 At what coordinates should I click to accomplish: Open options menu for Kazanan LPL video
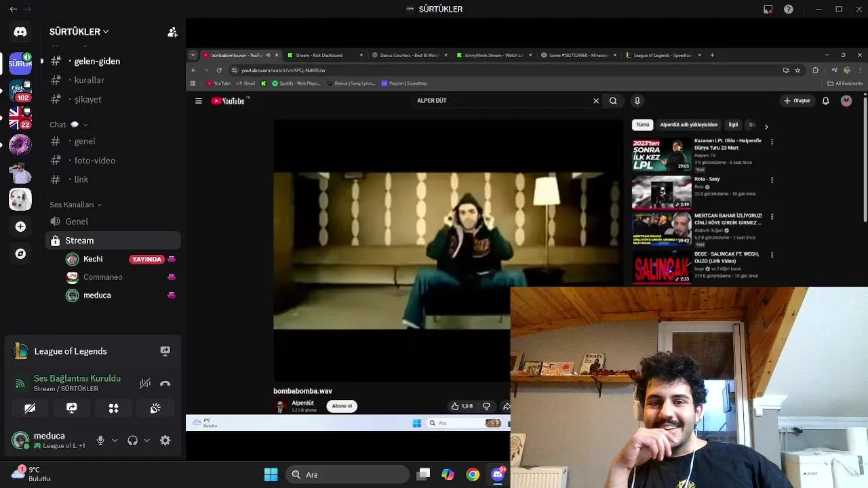point(772,142)
